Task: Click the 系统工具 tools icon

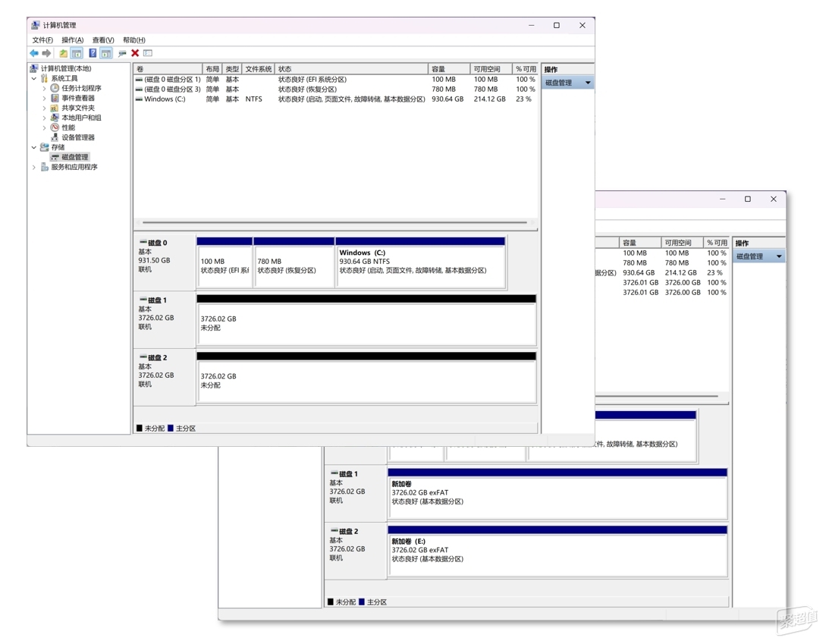Action: coord(44,79)
